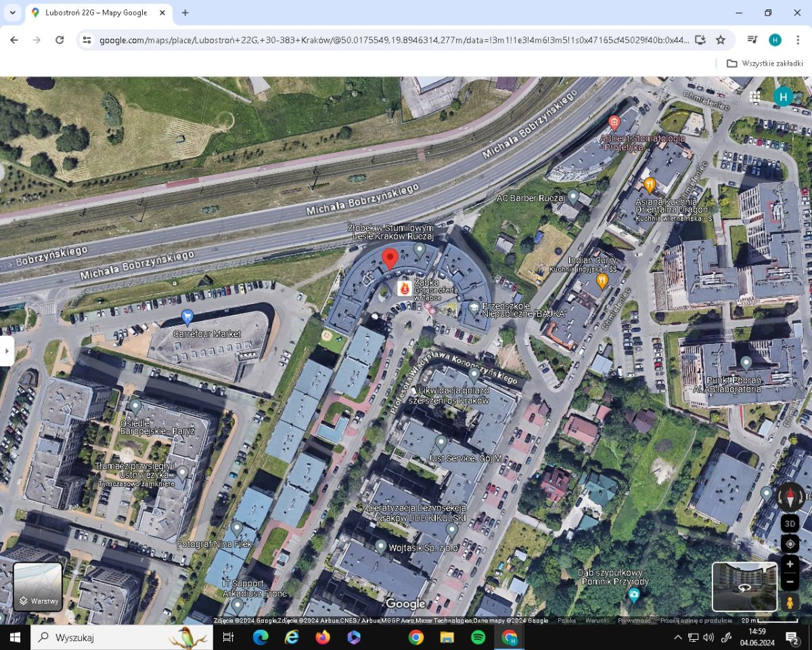Open the Indian Curry restaurant marker
Screen dimensions: 812x650
click(x=602, y=280)
